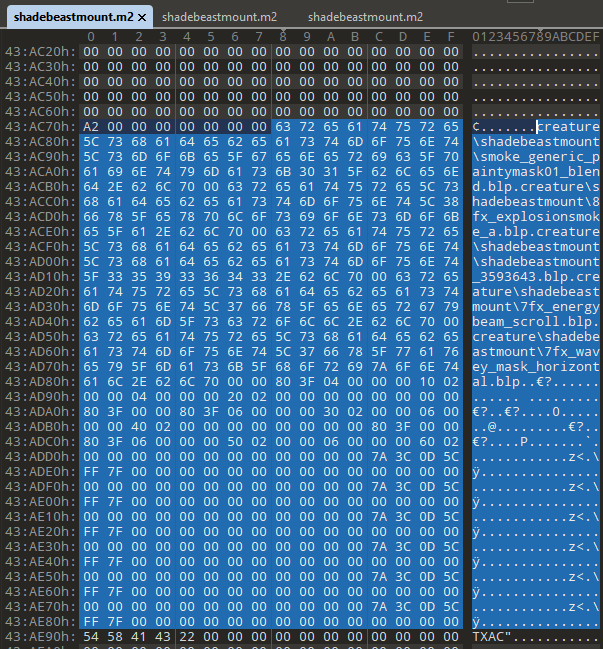Image resolution: width=603 pixels, height=649 pixels.
Task: Close the active shadebeastmount.m2 tab
Action: pyautogui.click(x=142, y=17)
